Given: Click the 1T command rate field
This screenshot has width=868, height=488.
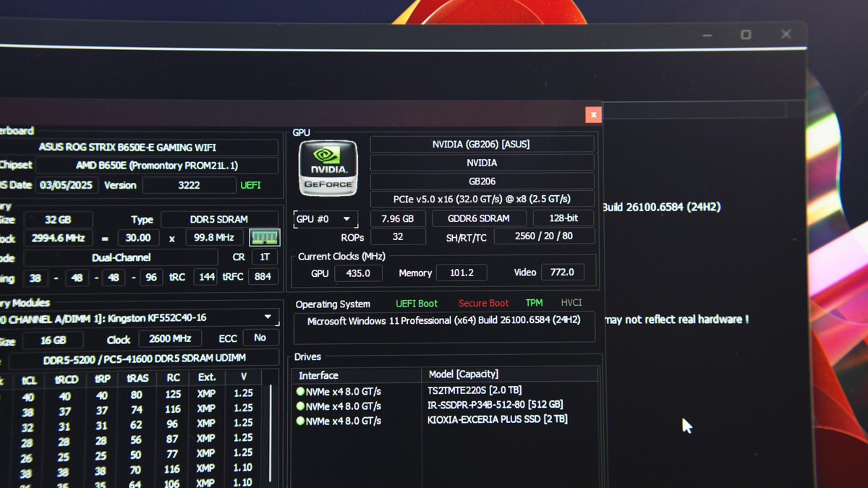Looking at the screenshot, I should click(x=265, y=257).
